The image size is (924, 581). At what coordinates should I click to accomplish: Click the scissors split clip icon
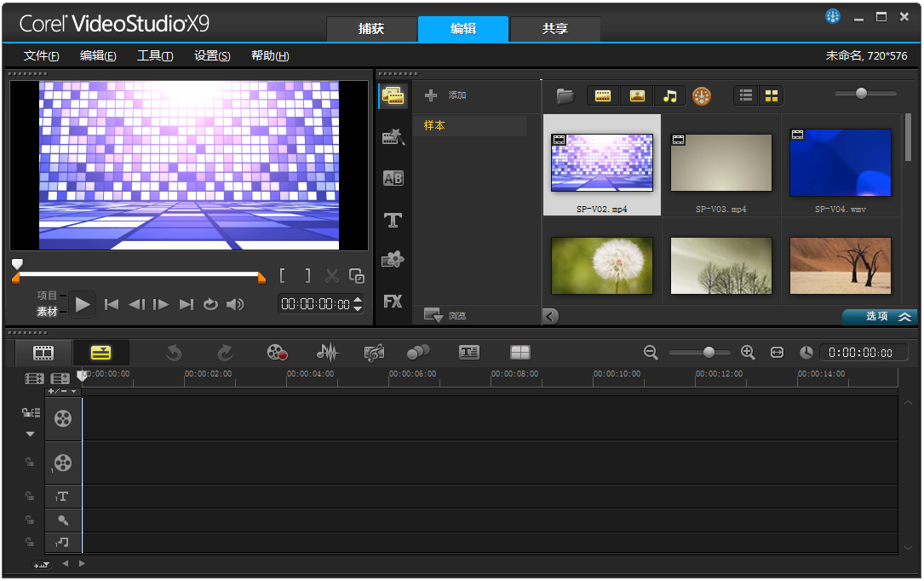pos(332,276)
